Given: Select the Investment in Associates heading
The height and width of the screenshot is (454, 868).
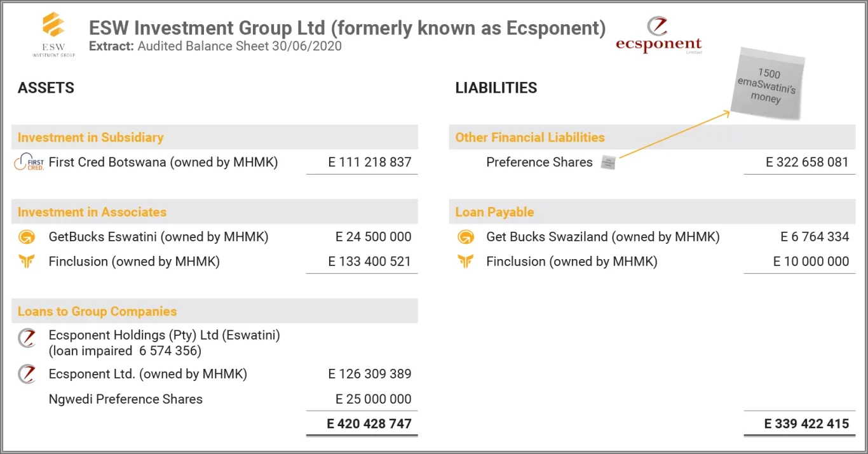Looking at the screenshot, I should (92, 212).
